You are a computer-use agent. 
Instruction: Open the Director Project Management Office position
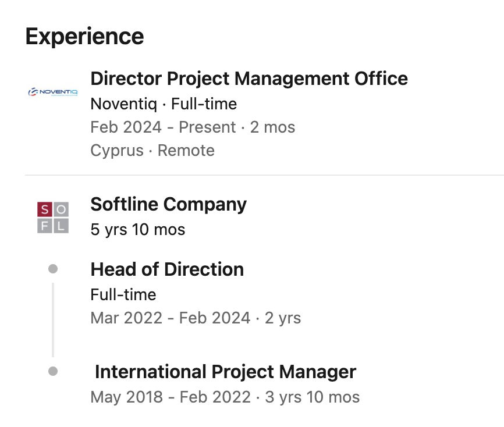point(249,79)
